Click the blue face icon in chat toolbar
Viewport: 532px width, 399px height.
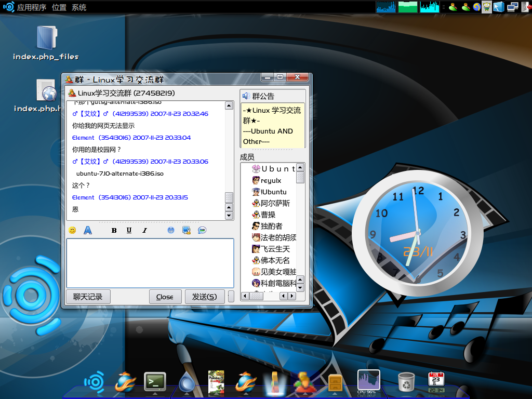[x=170, y=230]
